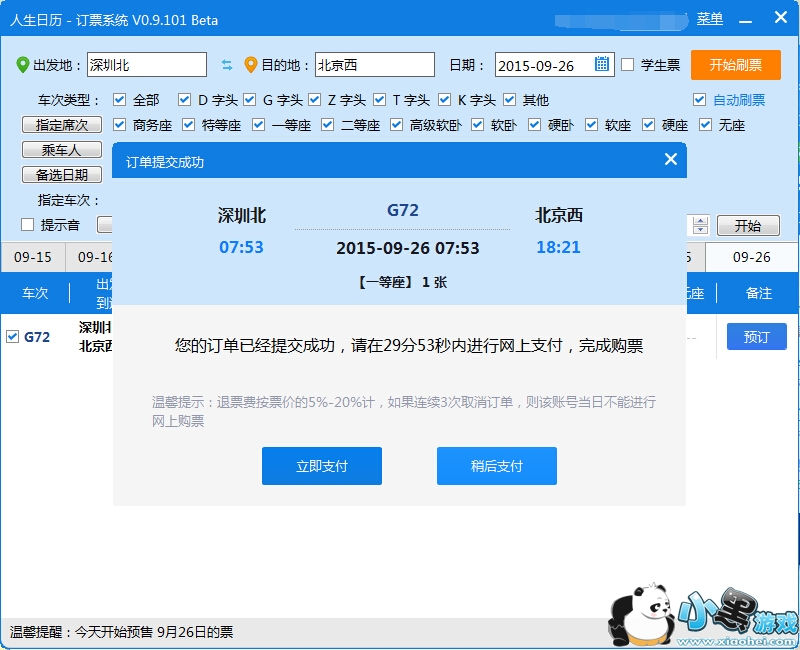Image resolution: width=800 pixels, height=650 pixels.
Task: Click the spinner stepper beside 开始
Action: click(701, 225)
